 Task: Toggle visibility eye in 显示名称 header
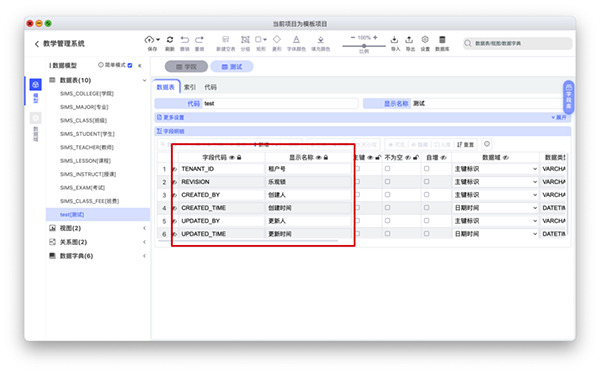318,158
